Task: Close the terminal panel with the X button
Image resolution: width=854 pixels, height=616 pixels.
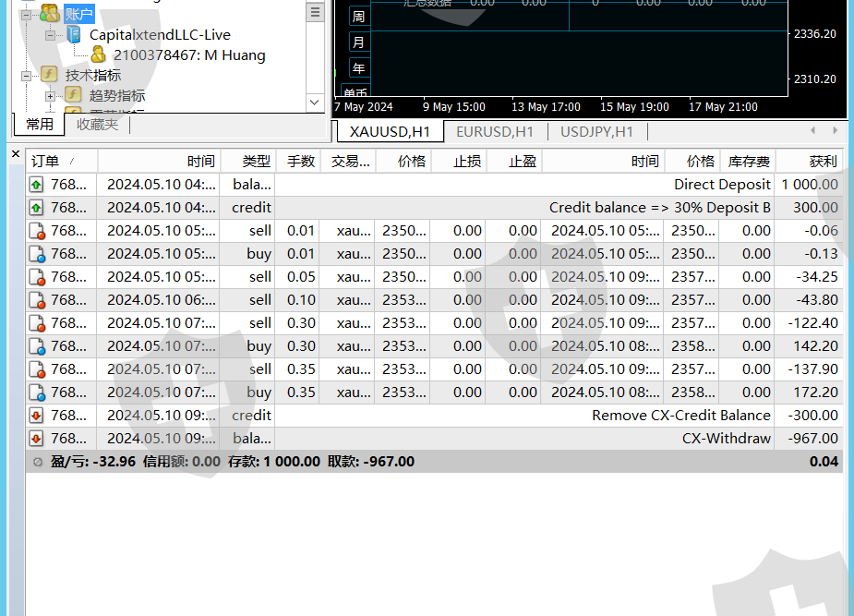Action: 16,154
